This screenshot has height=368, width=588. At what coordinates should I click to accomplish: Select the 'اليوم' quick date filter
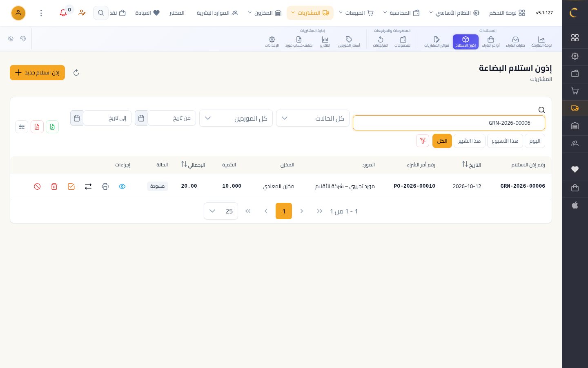pos(535,141)
